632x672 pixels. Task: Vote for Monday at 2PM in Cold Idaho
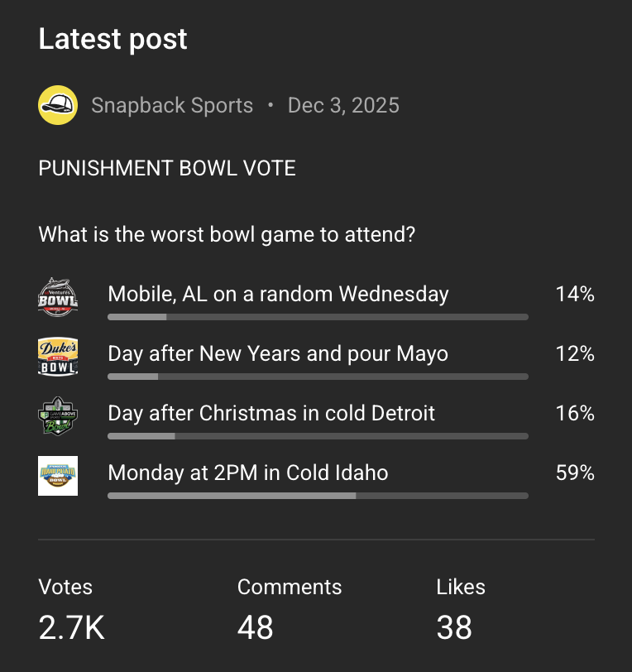click(247, 473)
